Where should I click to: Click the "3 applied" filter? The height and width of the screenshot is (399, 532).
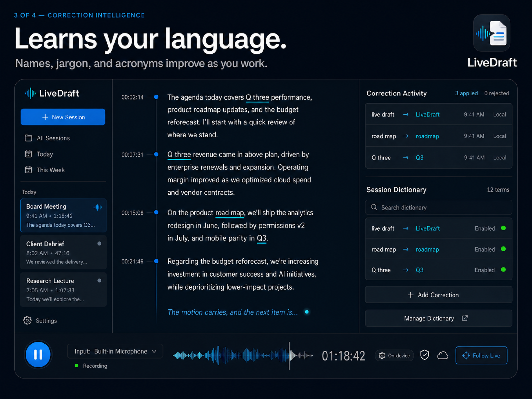[x=466, y=93]
